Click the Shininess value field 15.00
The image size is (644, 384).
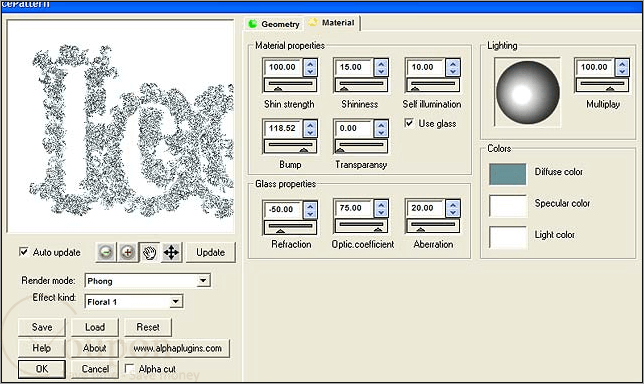[x=354, y=67]
